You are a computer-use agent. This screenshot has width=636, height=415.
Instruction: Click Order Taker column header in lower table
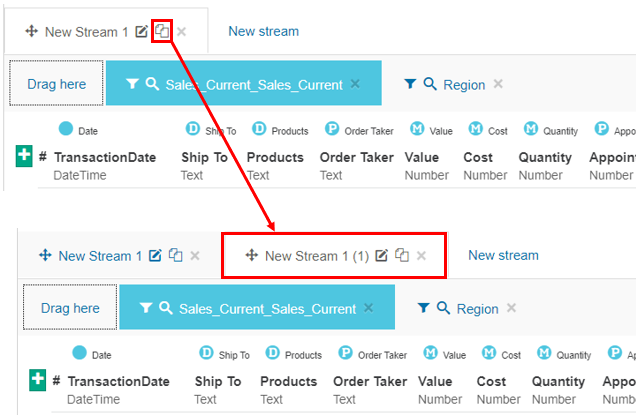point(369,381)
